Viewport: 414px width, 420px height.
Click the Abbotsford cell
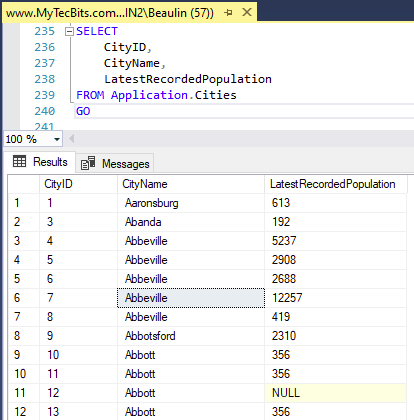191,336
